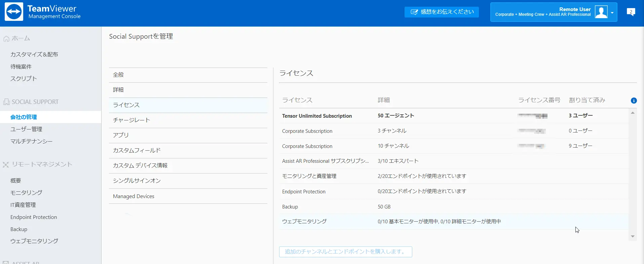644x264 pixels.
Task: Click the remote management tools icon
Action: point(6,164)
